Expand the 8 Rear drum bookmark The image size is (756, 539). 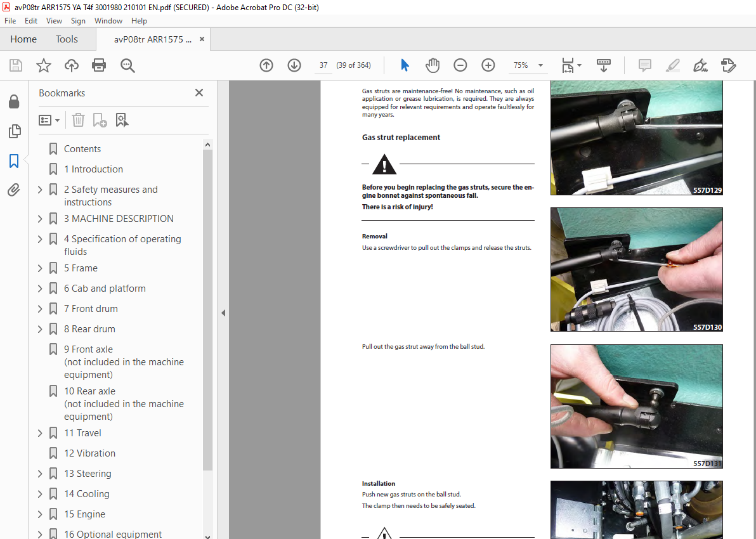(x=40, y=329)
